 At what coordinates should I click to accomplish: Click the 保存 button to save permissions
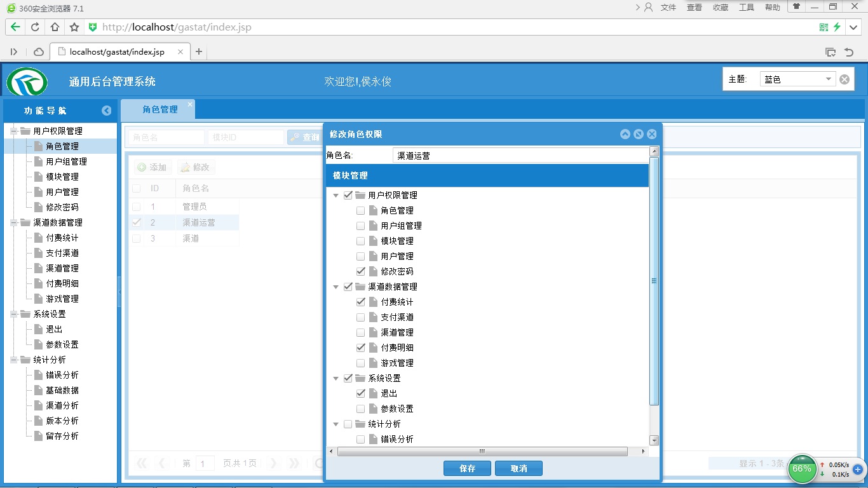pos(466,468)
